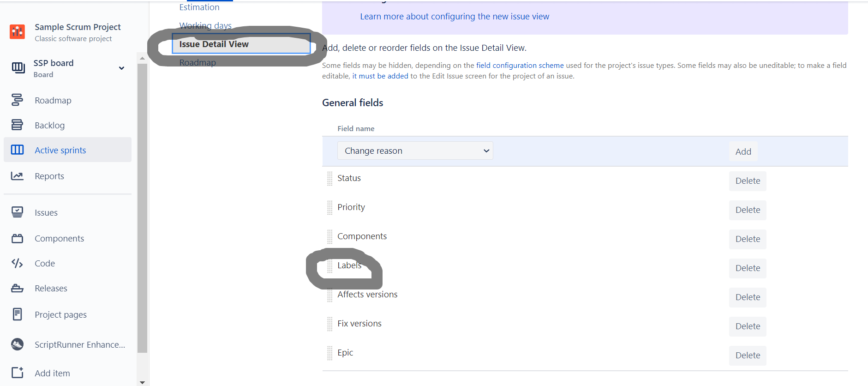Select Issue Detail View settings tab
Viewport: 868px width, 386px height.
click(x=241, y=44)
